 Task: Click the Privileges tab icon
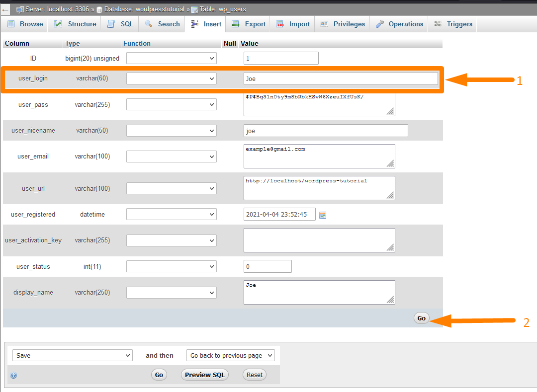(324, 24)
